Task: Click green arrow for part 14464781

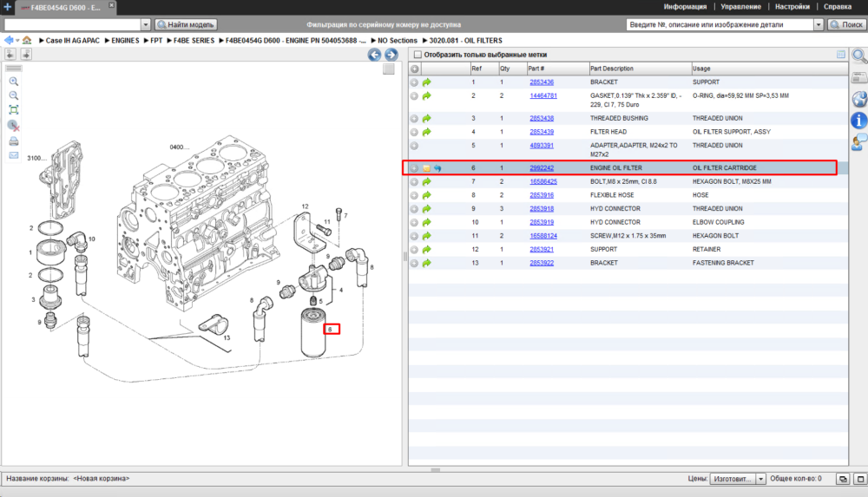Action: coord(427,96)
